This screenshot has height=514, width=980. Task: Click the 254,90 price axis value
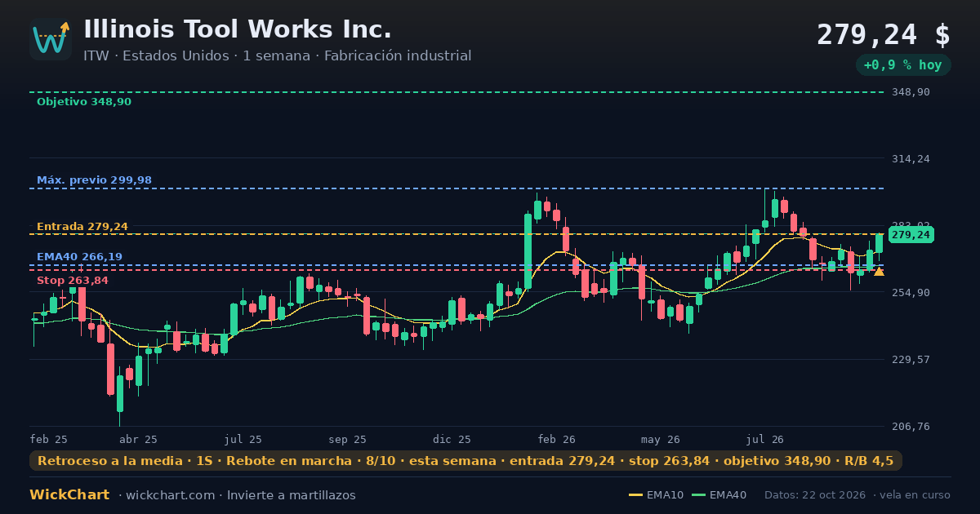point(911,293)
